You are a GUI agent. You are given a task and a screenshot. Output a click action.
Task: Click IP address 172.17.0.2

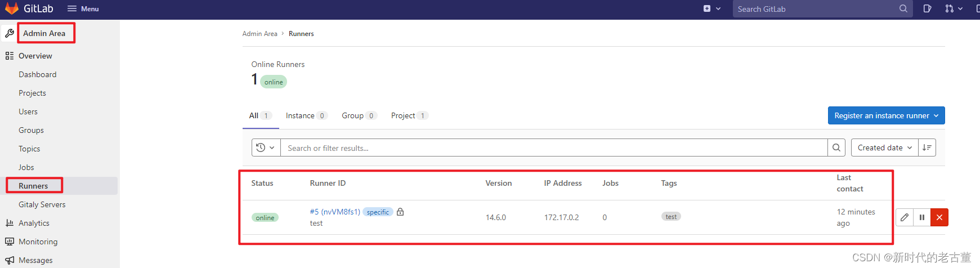(561, 217)
